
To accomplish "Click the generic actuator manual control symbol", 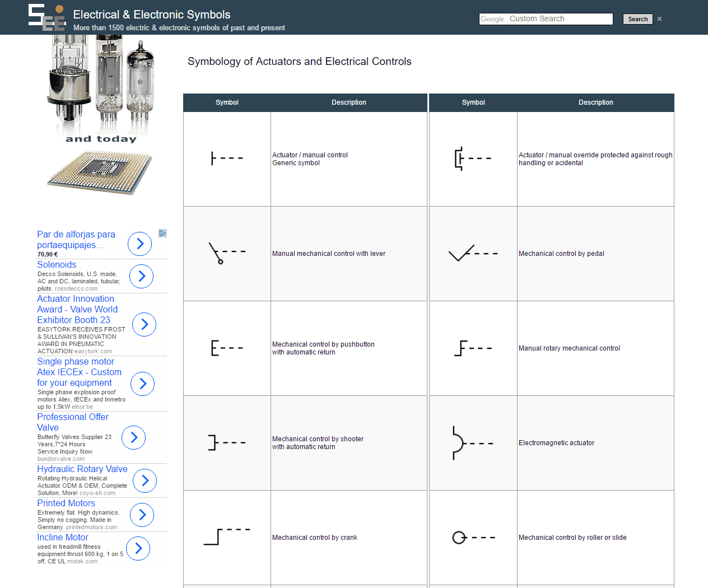I will point(227,158).
